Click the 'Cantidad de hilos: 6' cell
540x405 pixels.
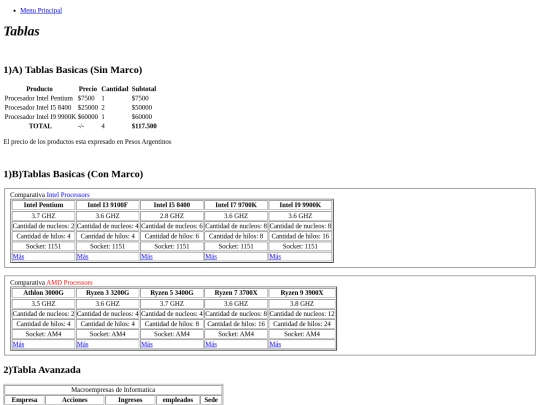click(172, 236)
